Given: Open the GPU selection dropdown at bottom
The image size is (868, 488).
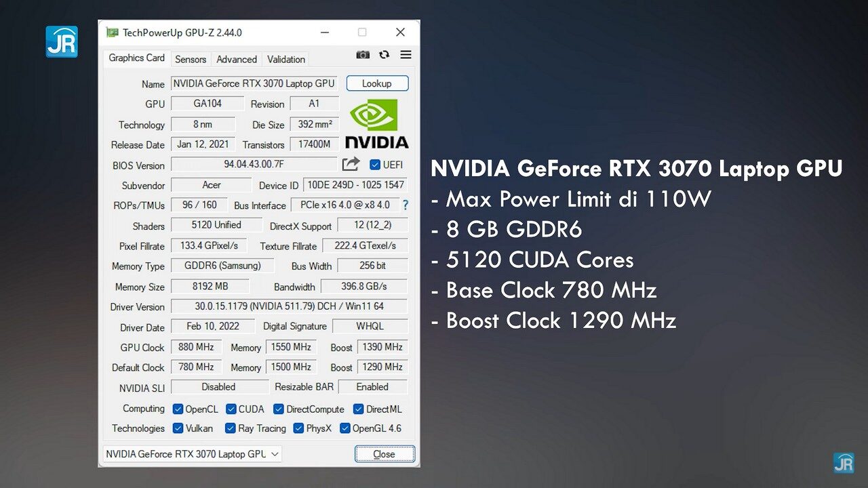Looking at the screenshot, I should (x=192, y=454).
